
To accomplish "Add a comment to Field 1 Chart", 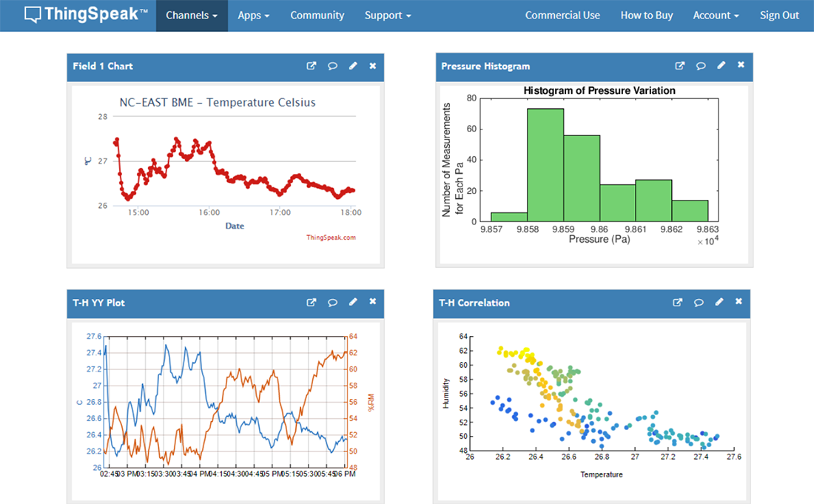I will point(332,66).
